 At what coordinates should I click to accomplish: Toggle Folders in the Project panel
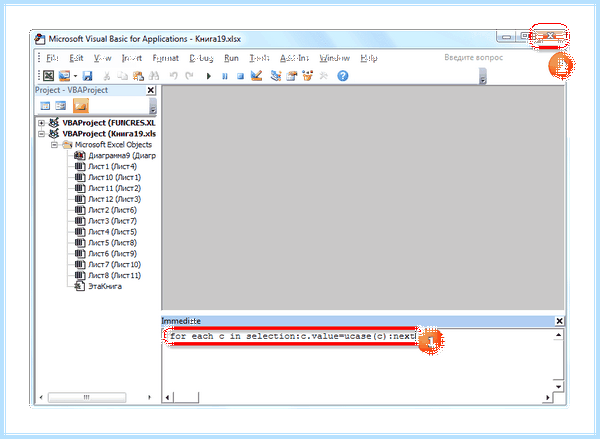[x=81, y=106]
